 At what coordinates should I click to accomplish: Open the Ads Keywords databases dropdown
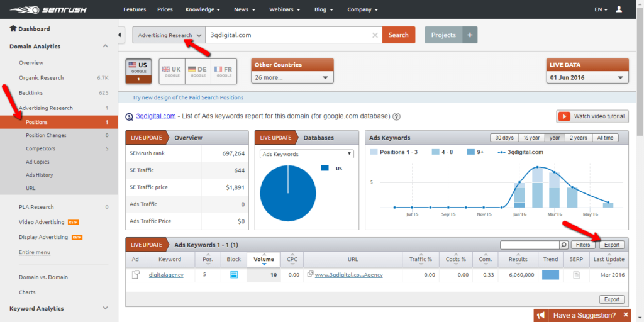[x=306, y=154]
